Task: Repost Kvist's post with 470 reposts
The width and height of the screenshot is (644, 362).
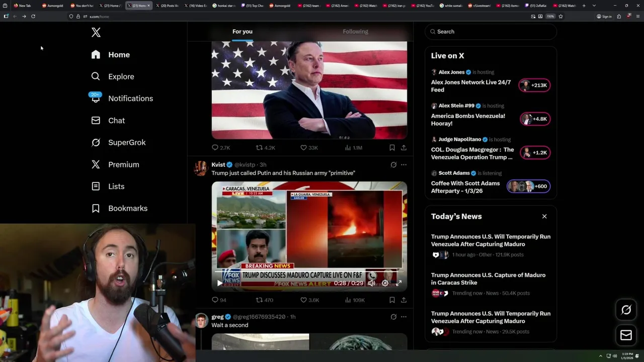Action: pyautogui.click(x=265, y=300)
